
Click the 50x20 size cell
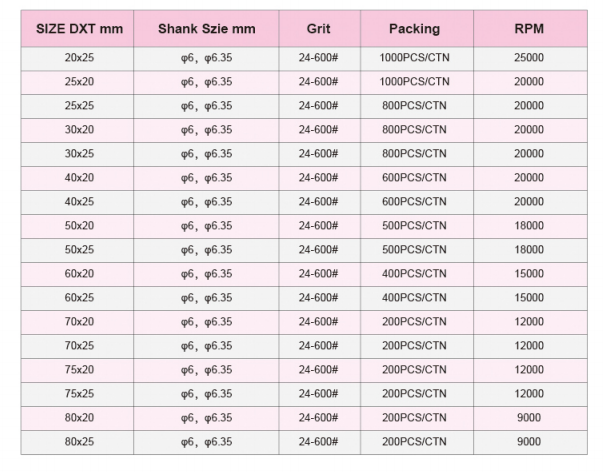[79, 226]
